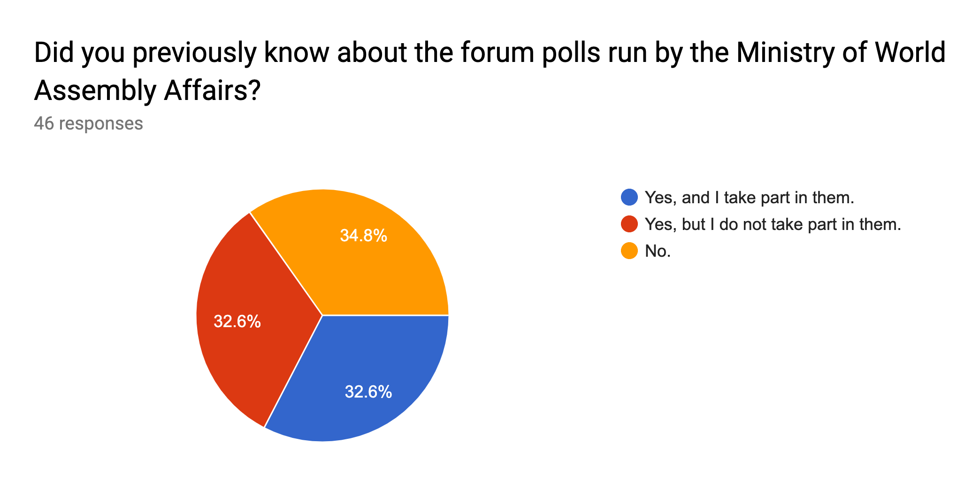The height and width of the screenshot is (490, 980).
Task: Select the red pie slice
Action: [249, 319]
